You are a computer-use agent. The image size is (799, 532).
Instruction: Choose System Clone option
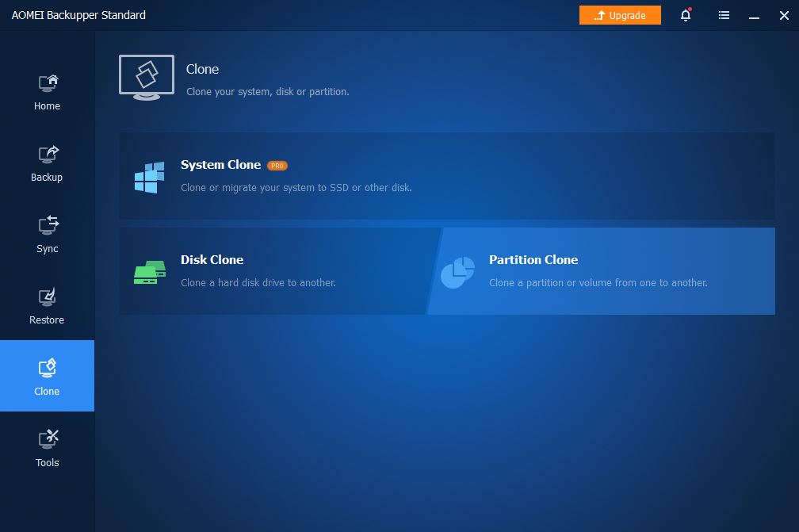coord(447,176)
